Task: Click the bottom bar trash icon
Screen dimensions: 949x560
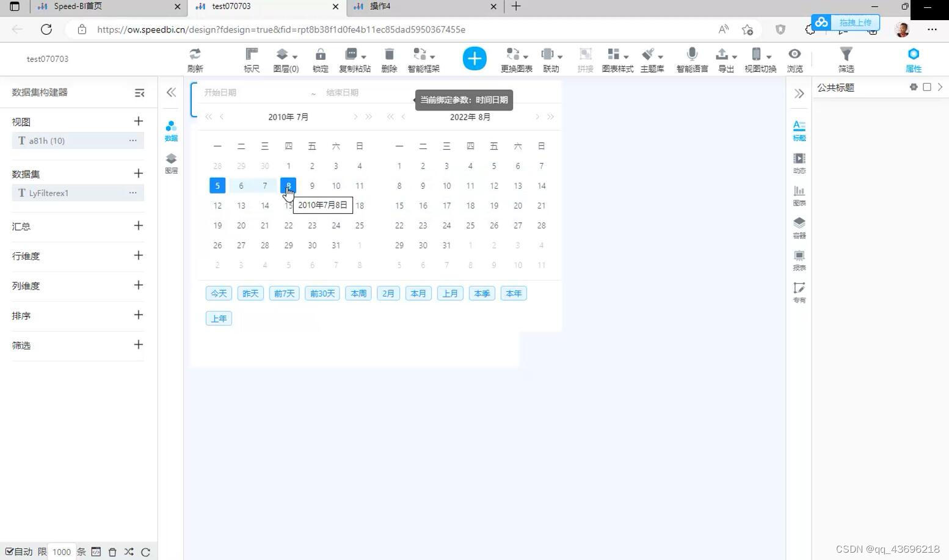Action: coord(112,551)
